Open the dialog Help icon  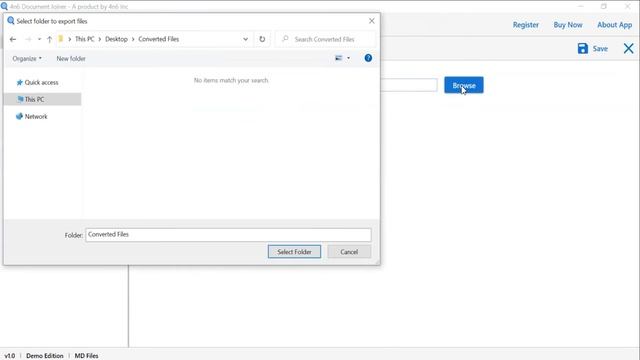coord(368,58)
